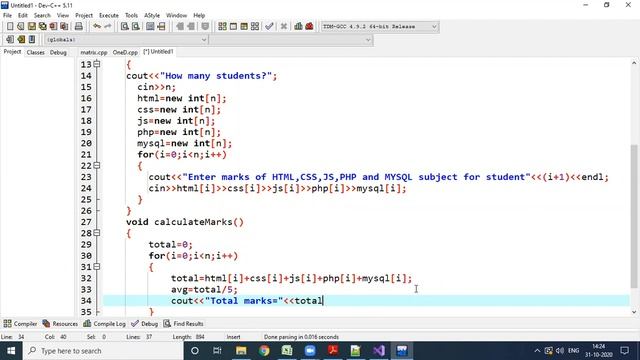
Task: Run the program using the window icon
Action: coord(233,27)
